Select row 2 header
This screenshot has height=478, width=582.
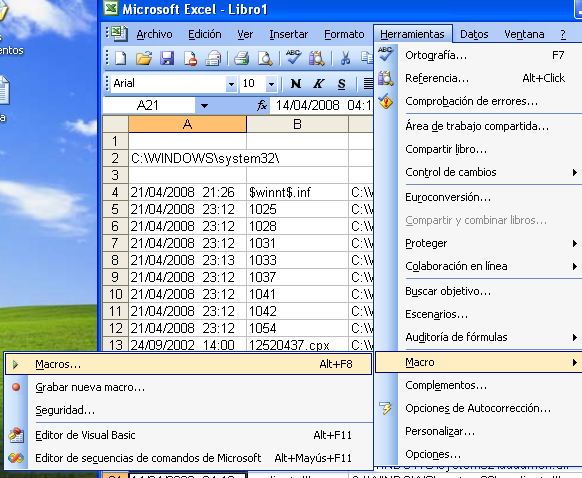(x=115, y=158)
